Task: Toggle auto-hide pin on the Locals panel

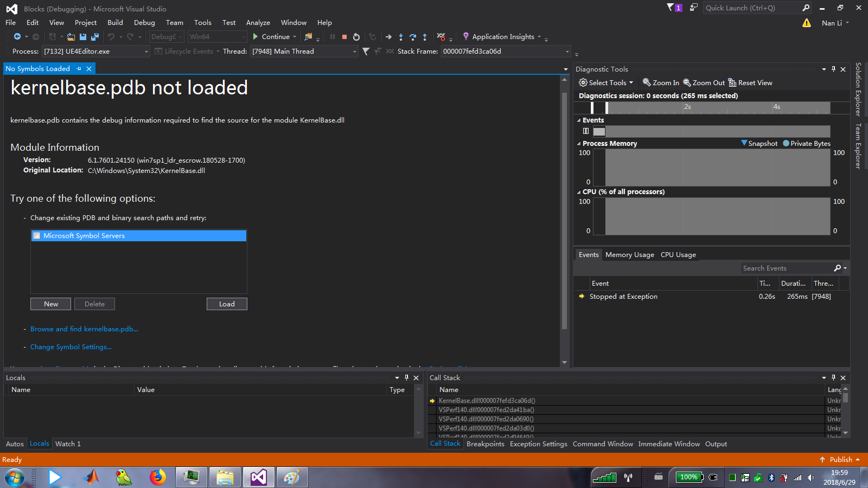Action: click(407, 377)
